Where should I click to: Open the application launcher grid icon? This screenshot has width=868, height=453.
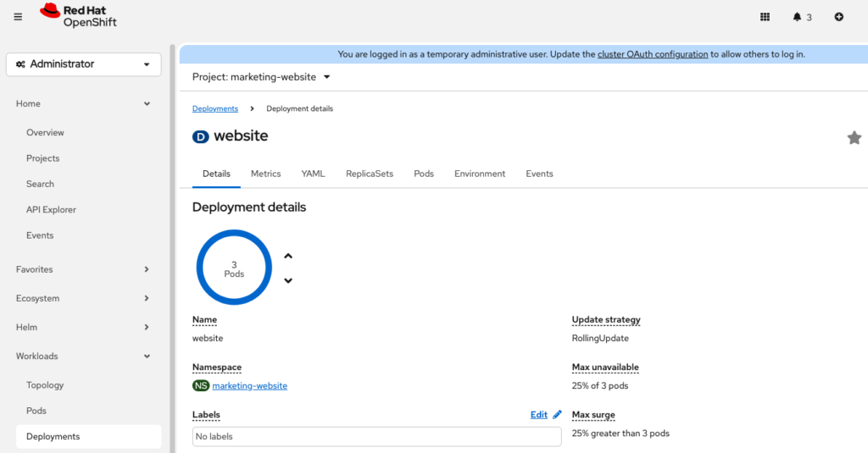pos(765,17)
